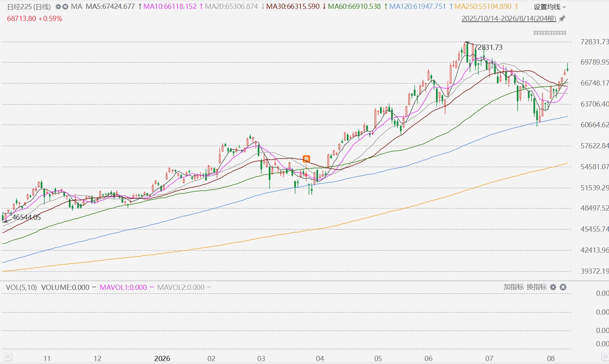Click the MA20:65306.874 value
The height and width of the screenshot is (364, 609).
pyautogui.click(x=231, y=7)
